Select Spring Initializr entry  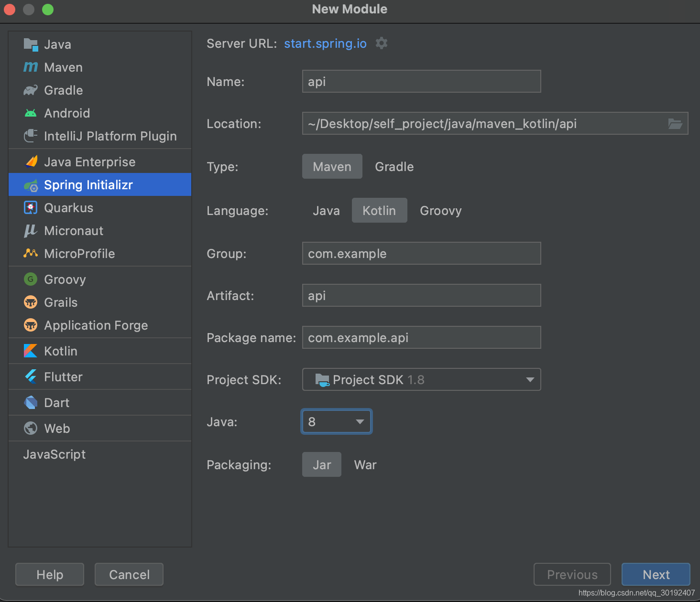coord(100,185)
